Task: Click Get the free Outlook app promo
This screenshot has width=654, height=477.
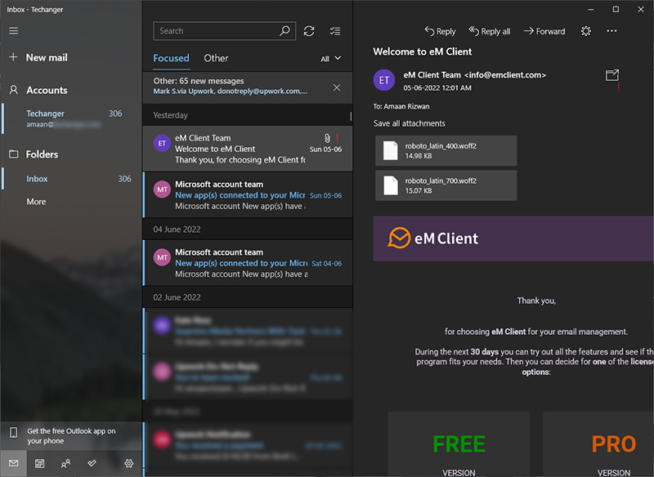Action: click(x=71, y=436)
